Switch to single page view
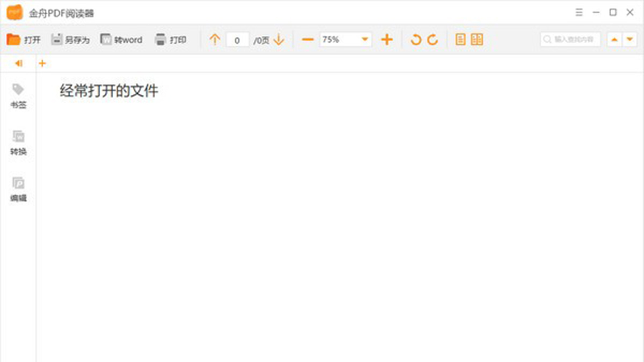 [x=460, y=40]
